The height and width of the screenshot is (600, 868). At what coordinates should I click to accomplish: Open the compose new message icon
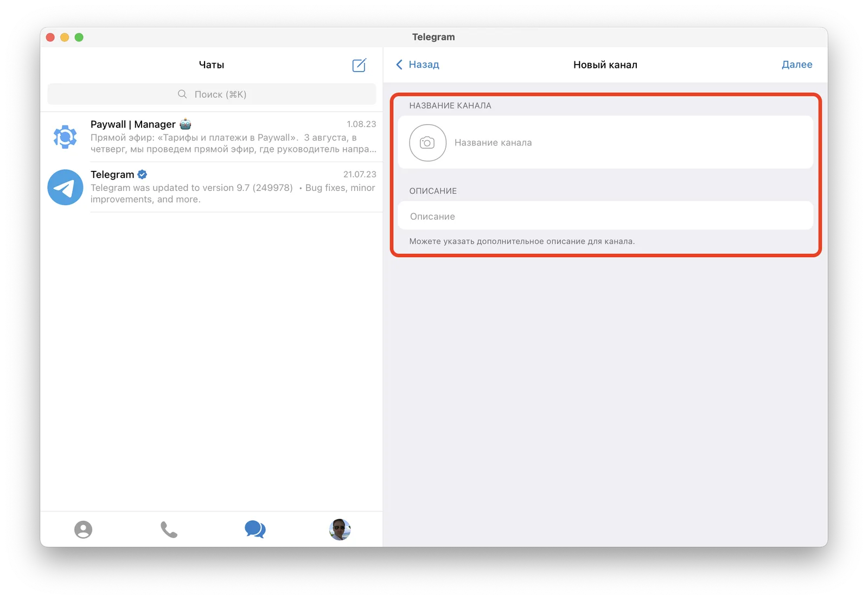coord(359,65)
